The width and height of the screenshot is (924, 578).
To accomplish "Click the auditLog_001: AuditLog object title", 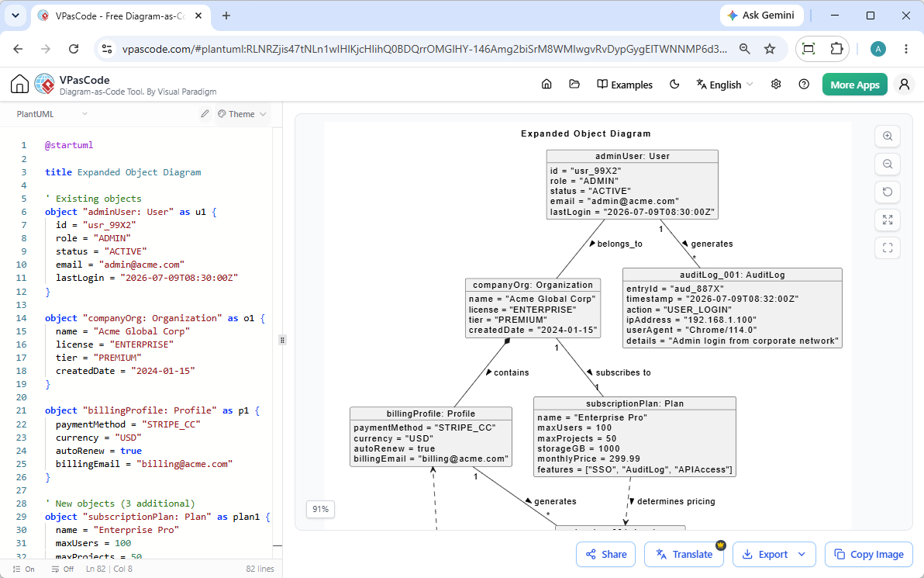I will [732, 275].
